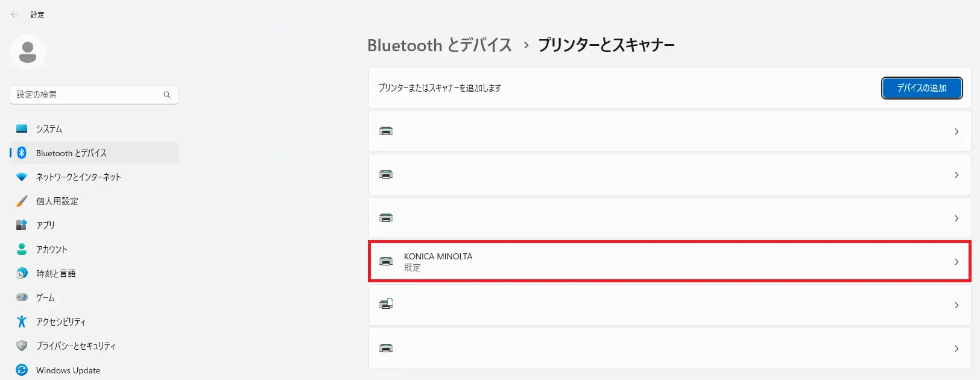Open the fax-style device icon row
This screenshot has width=980, height=380.
click(669, 305)
